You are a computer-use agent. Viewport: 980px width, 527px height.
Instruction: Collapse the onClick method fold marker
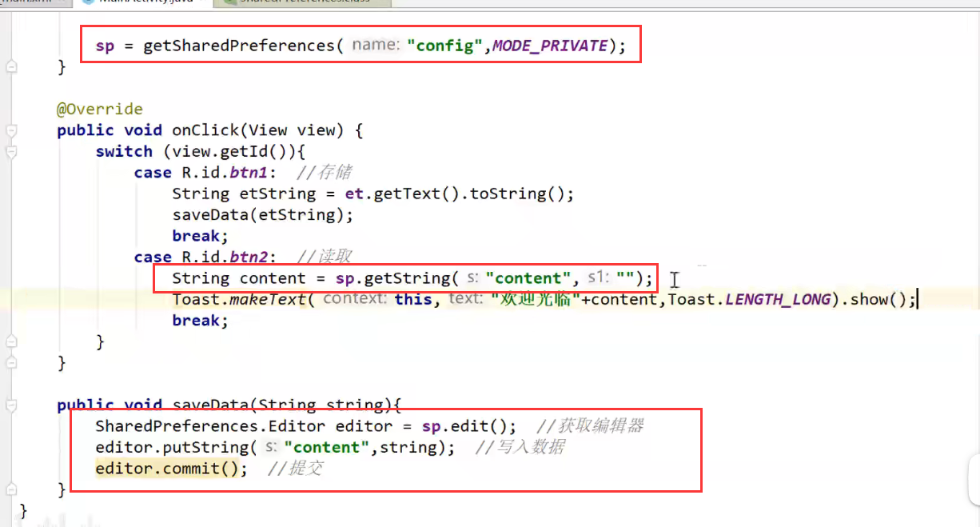pyautogui.click(x=10, y=130)
